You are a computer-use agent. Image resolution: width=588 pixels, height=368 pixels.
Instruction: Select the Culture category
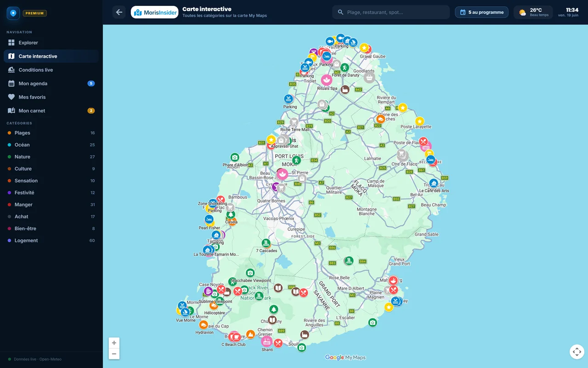[x=51, y=169]
